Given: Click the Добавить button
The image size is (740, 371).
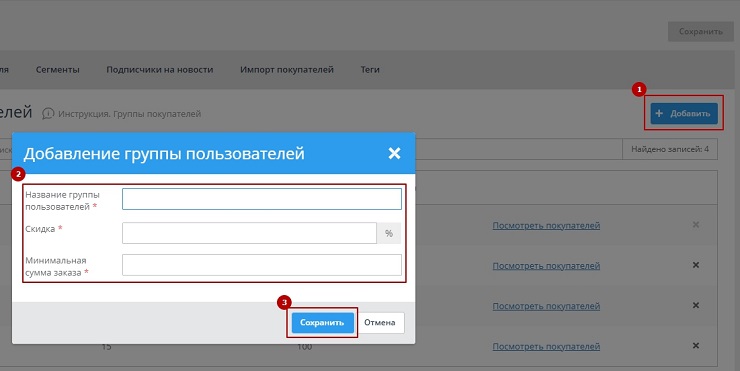Looking at the screenshot, I should tap(684, 113).
